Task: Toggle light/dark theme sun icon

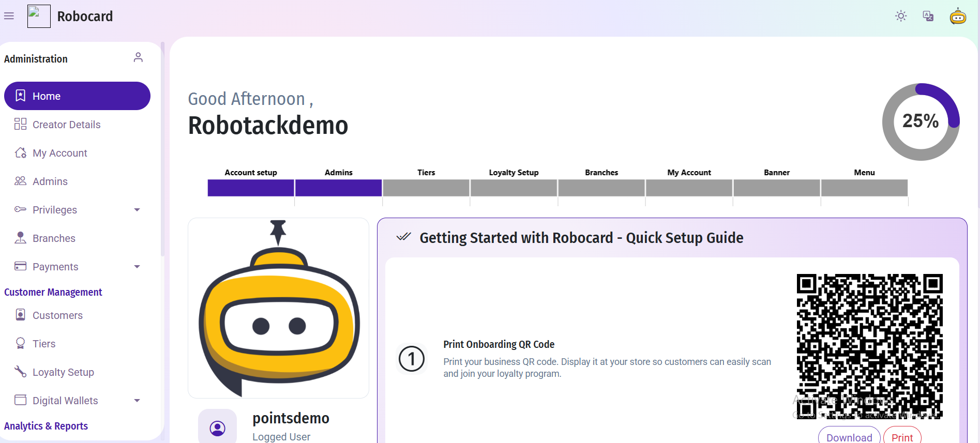Action: pos(901,16)
